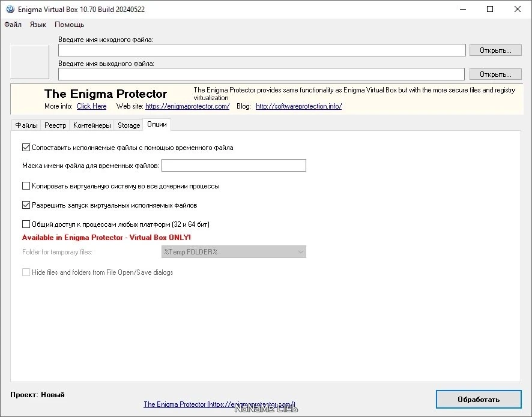Click 'Available in Enigma Protector' red notice
Image resolution: width=532 pixels, height=417 pixels.
pyautogui.click(x=106, y=238)
